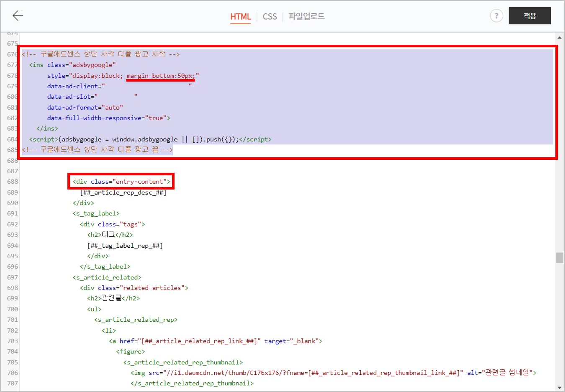Image resolution: width=565 pixels, height=392 pixels.
Task: Click the <li> tag on line 702
Action: pos(109,331)
